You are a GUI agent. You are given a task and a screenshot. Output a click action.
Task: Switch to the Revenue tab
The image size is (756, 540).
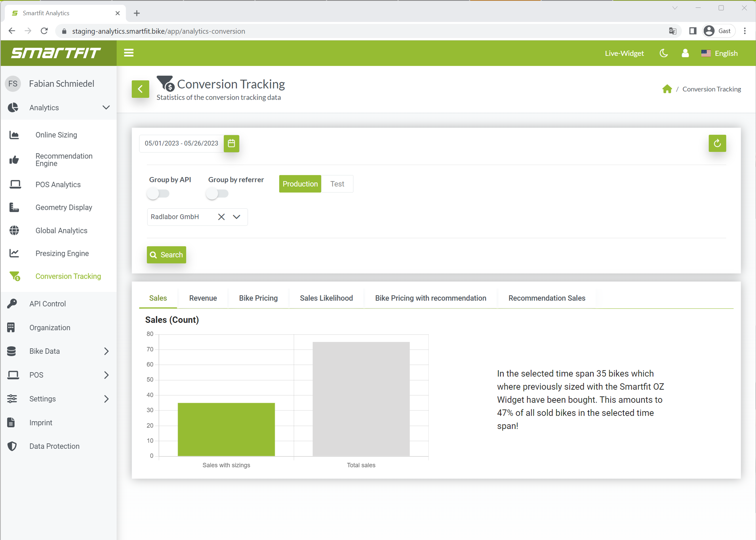click(203, 298)
